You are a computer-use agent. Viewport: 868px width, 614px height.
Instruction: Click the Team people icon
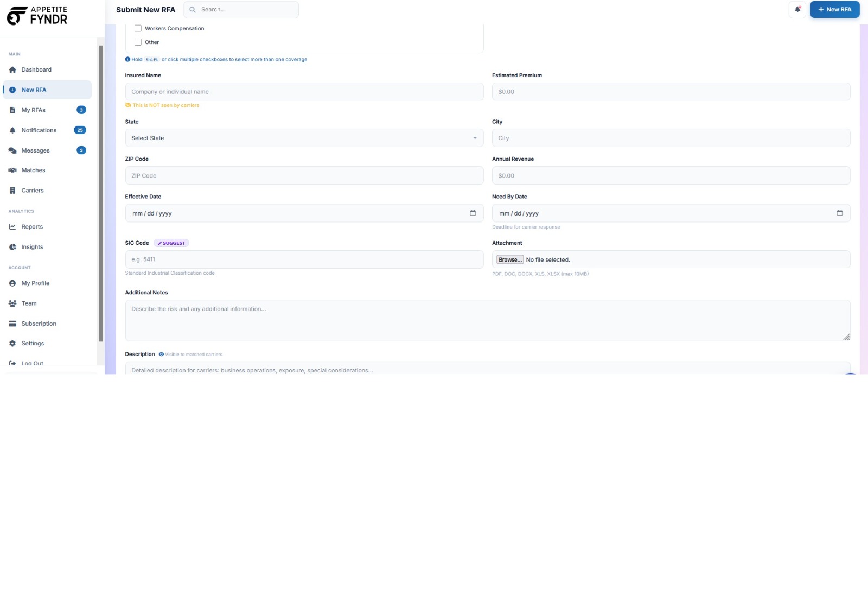tap(12, 303)
